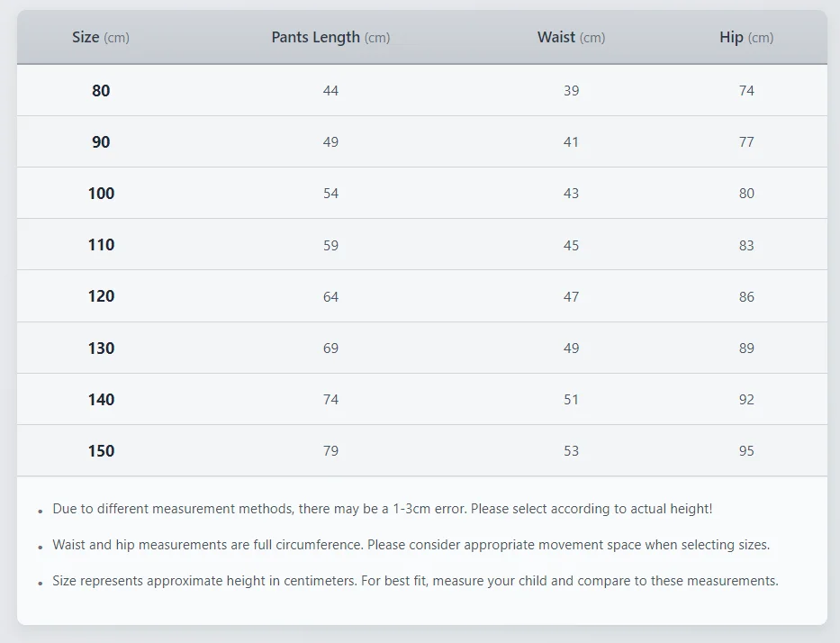Click the approximate height note text
Screen dimensions: 840x643
point(415,581)
